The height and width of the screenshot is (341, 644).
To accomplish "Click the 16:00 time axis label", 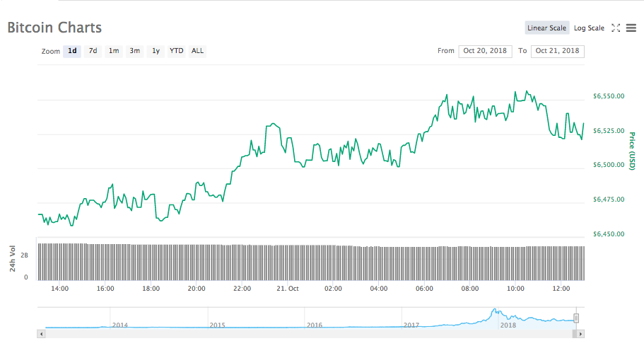I will click(105, 289).
